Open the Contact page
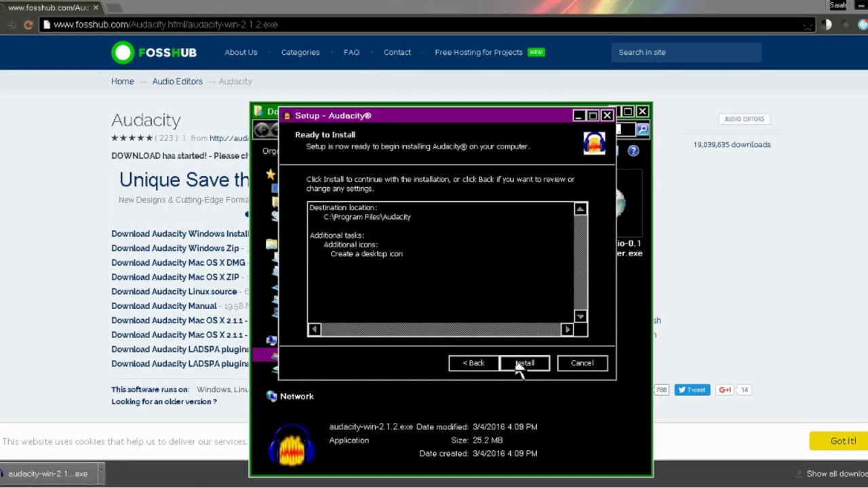 [x=397, y=52]
